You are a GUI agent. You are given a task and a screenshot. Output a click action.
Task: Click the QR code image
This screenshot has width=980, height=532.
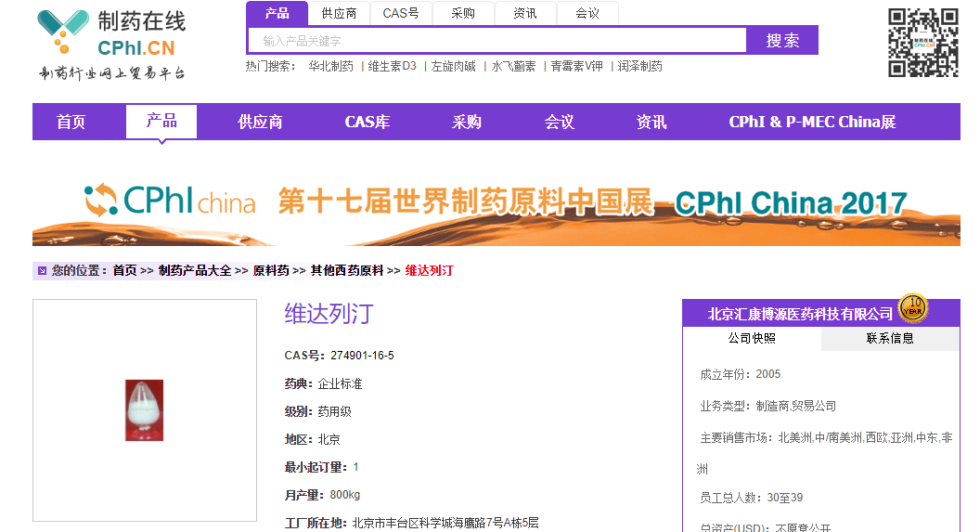[x=923, y=43]
